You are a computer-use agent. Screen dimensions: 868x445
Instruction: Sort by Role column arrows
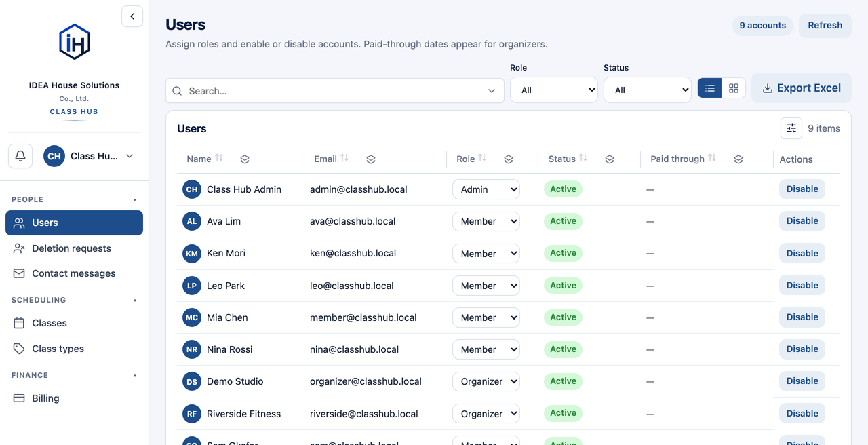[x=482, y=158]
